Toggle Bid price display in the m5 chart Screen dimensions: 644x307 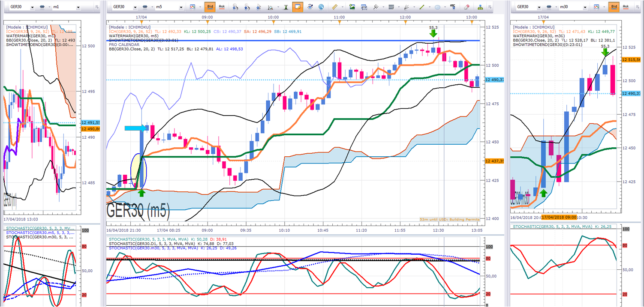tap(210, 7)
